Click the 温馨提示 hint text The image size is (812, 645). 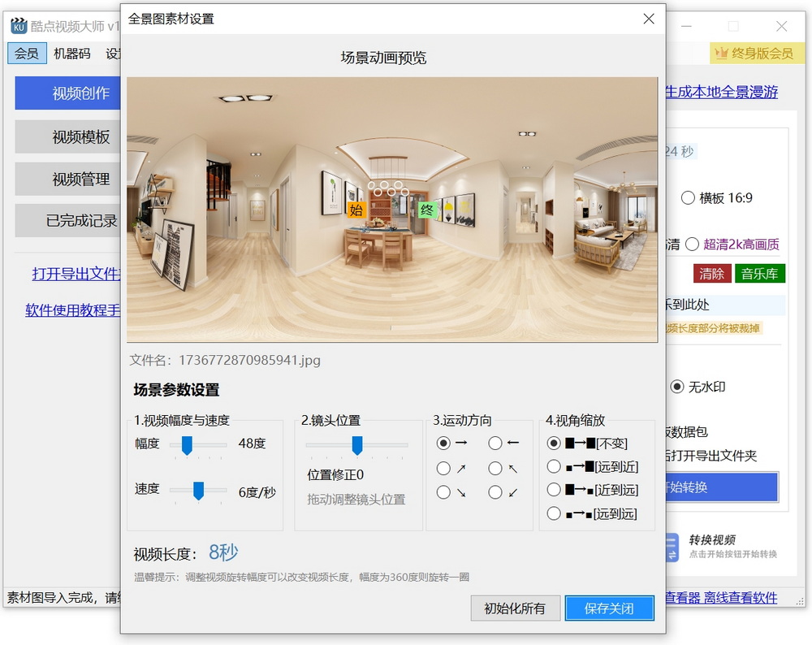pyautogui.click(x=302, y=577)
